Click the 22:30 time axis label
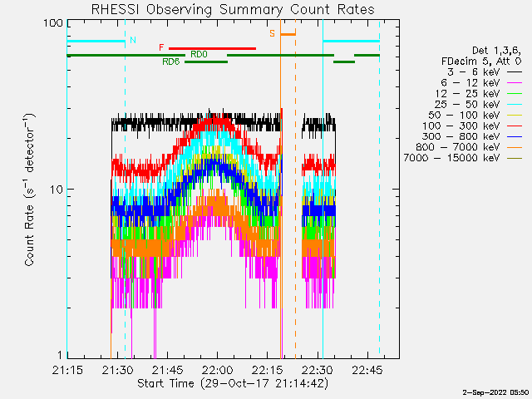Viewport: 532px width, 399px height. point(318,370)
